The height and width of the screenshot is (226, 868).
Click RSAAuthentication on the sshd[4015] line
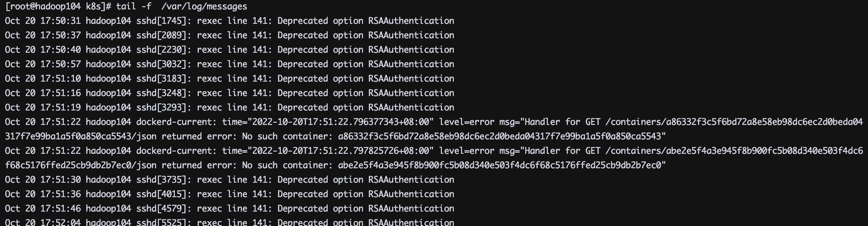411,194
